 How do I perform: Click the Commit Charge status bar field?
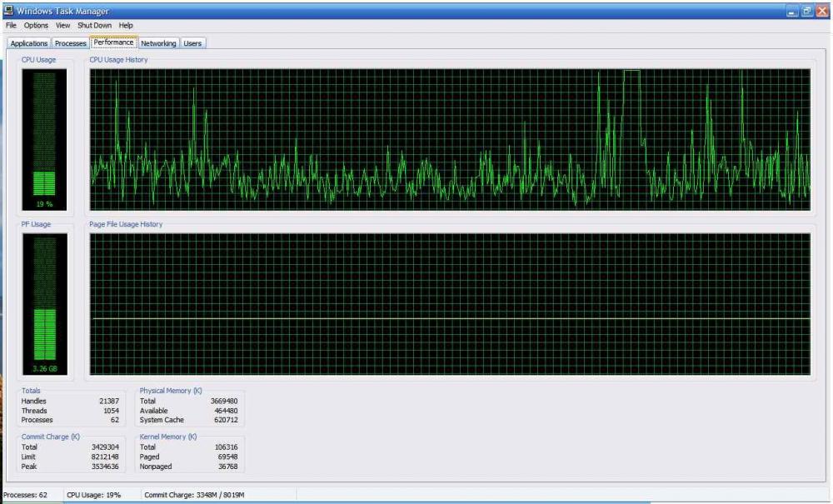(x=193, y=495)
